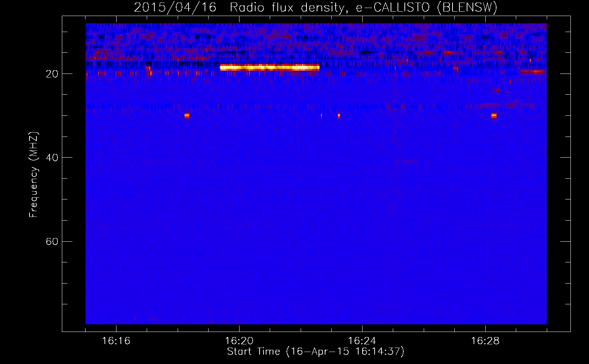Click the 'Start Time (16-Apr-15 16:14:37)' label
Image resolution: width=589 pixels, height=364 pixels.
tap(316, 352)
